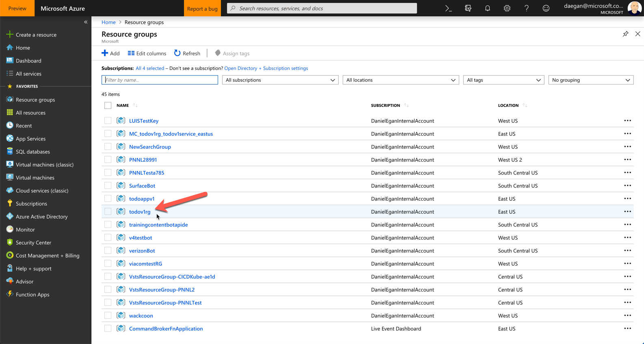
Task: Open All services list
Action: pyautogui.click(x=28, y=74)
